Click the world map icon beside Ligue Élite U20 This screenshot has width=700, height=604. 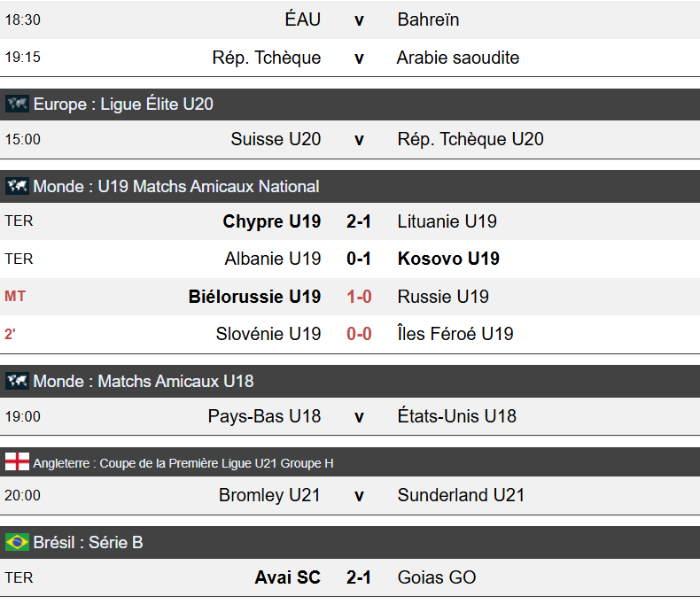coord(17,105)
